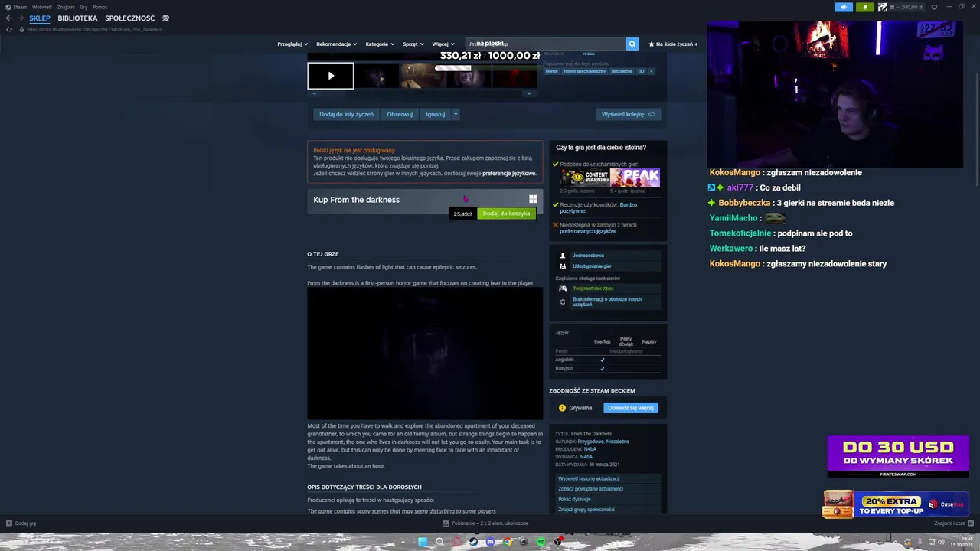Switch to the BIBLIOTEKA tab

(x=77, y=18)
